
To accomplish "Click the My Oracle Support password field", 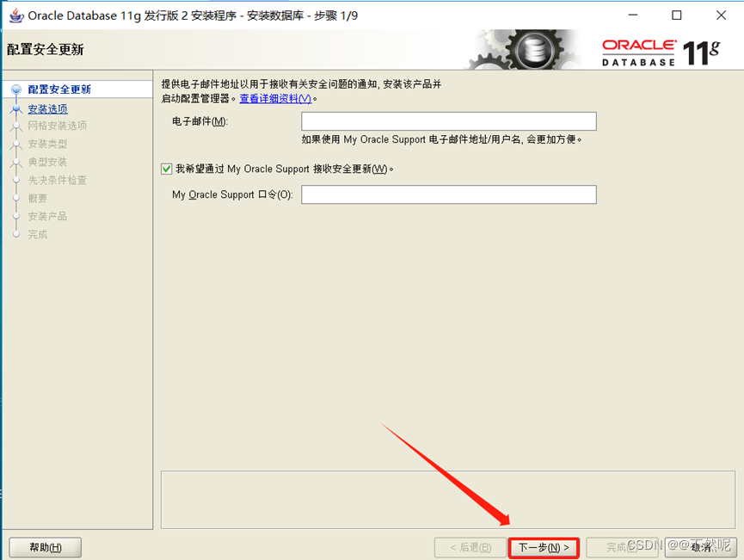I will click(448, 194).
